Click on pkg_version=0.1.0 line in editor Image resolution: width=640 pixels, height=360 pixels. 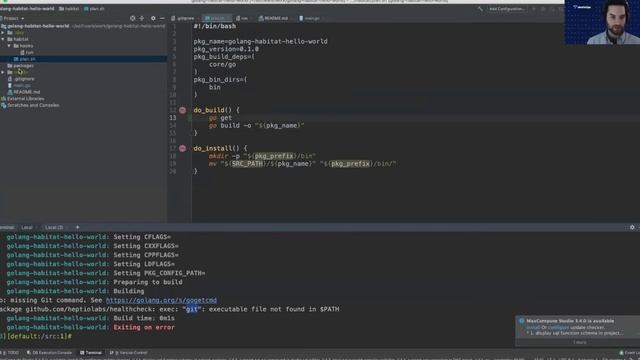click(226, 49)
